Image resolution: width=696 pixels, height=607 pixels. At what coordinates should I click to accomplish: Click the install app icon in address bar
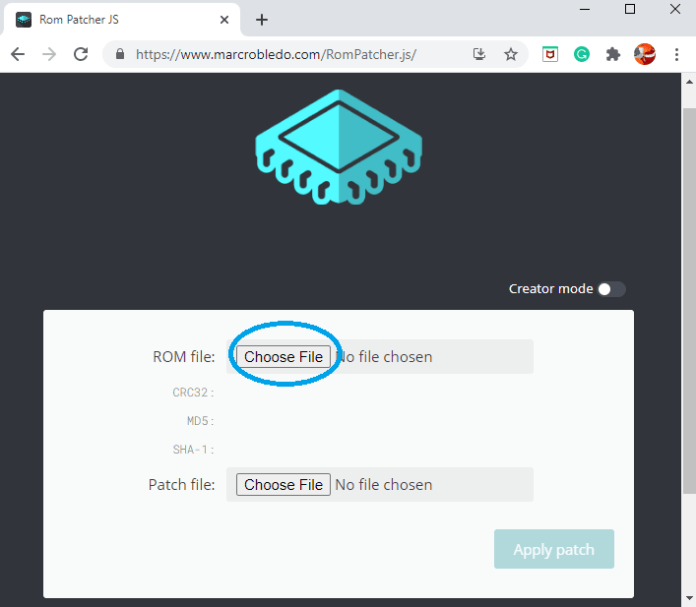click(479, 54)
